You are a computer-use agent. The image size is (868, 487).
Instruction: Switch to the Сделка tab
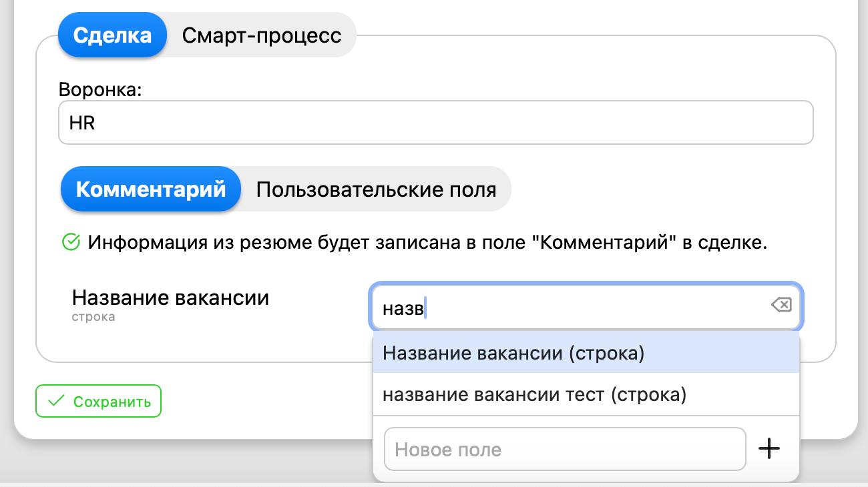pos(112,35)
